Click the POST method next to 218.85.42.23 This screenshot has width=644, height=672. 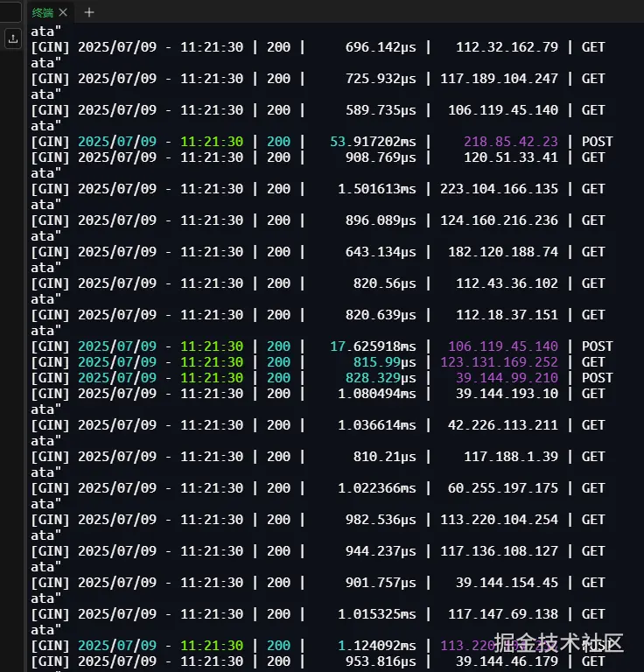pos(597,142)
